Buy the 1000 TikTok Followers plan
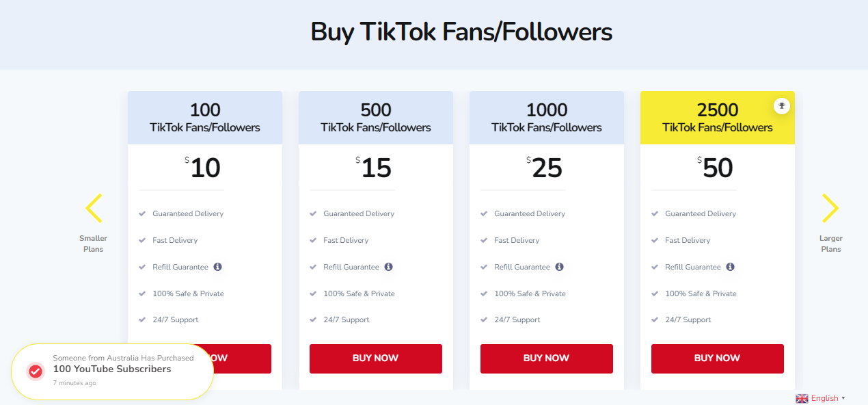 click(x=547, y=358)
